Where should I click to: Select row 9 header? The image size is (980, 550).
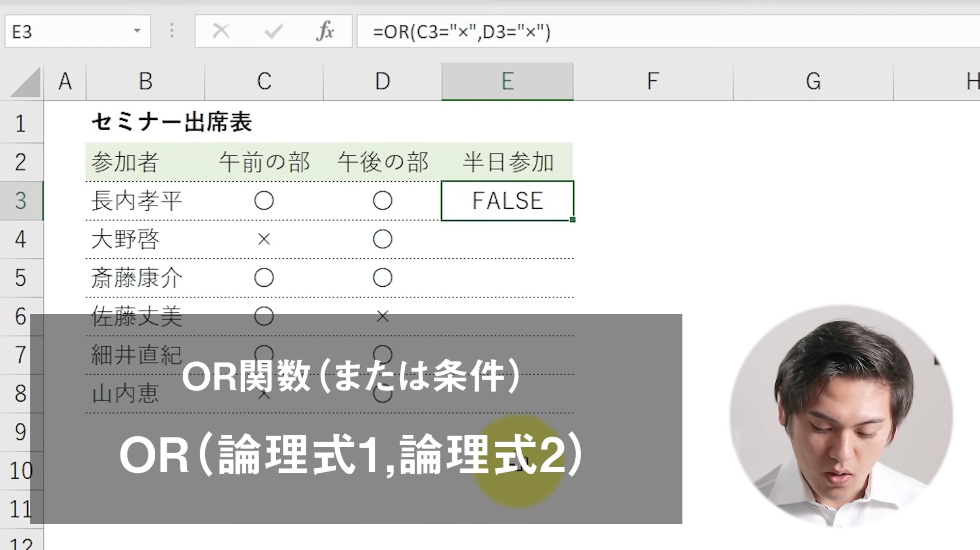(21, 432)
